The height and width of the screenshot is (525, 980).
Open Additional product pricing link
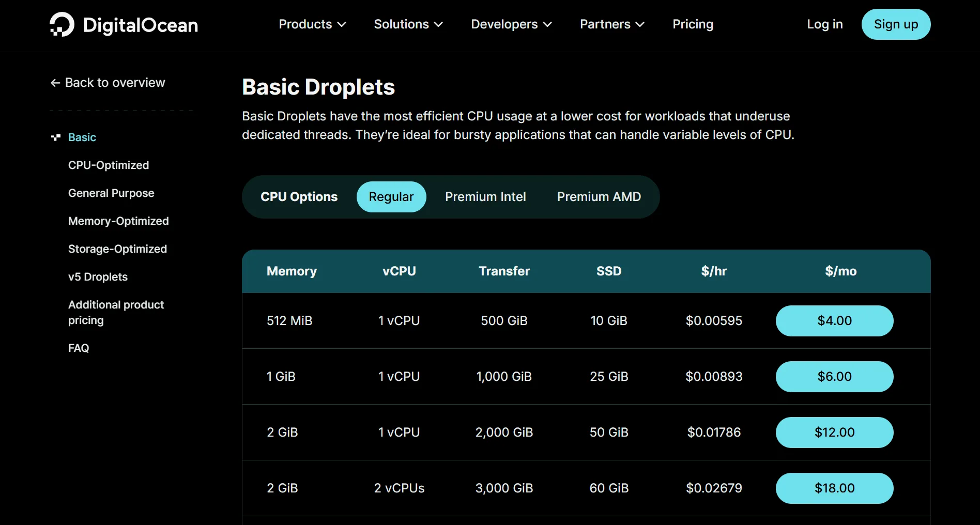[116, 313]
